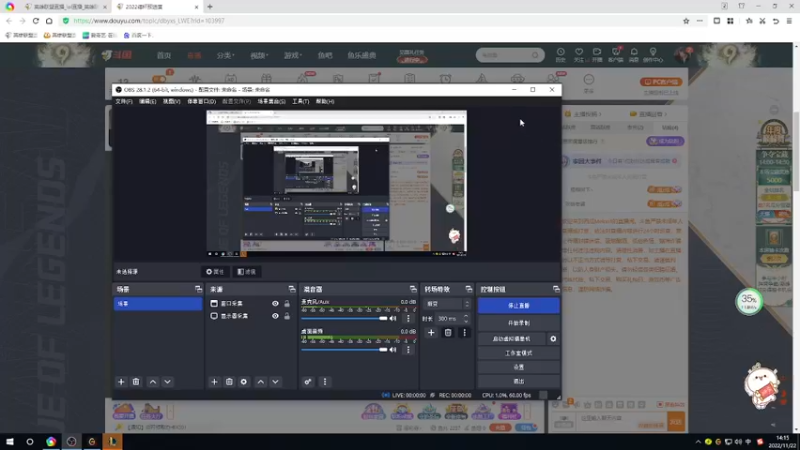Adjust the desktop audio volume slider
Screen dimensions: 800x450
[344, 349]
